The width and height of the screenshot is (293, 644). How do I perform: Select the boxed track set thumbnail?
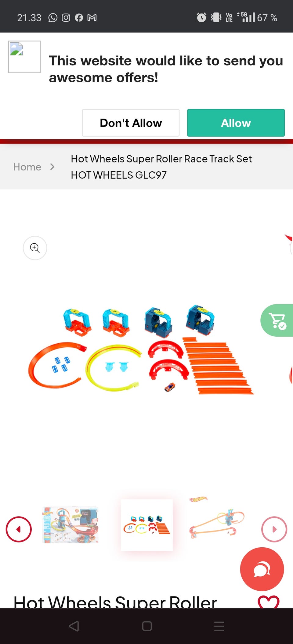coord(71,525)
